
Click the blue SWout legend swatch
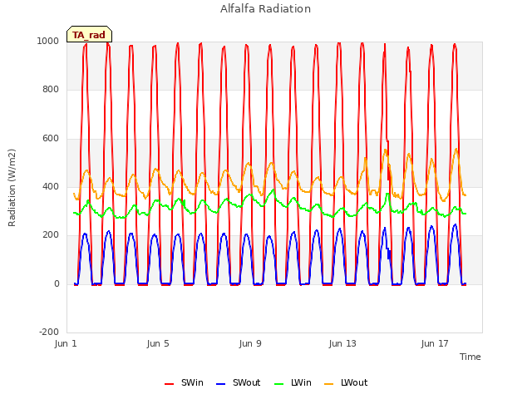220,384
